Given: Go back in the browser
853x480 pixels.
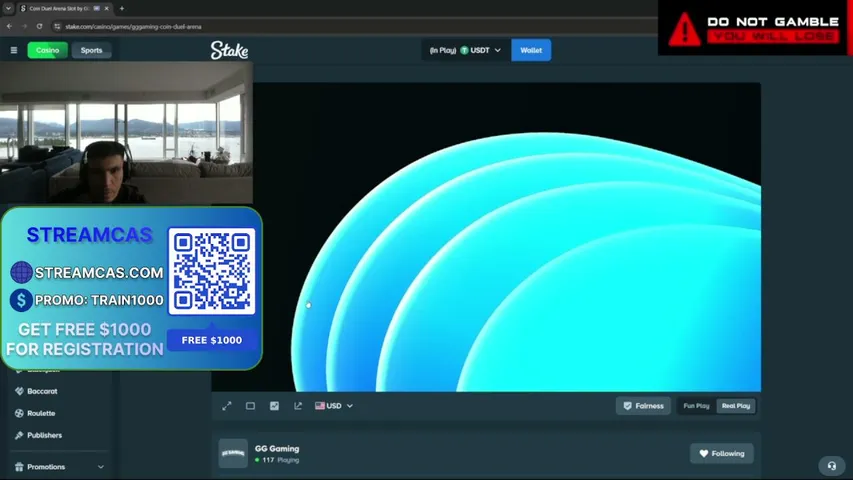Looking at the screenshot, I should [x=9, y=26].
